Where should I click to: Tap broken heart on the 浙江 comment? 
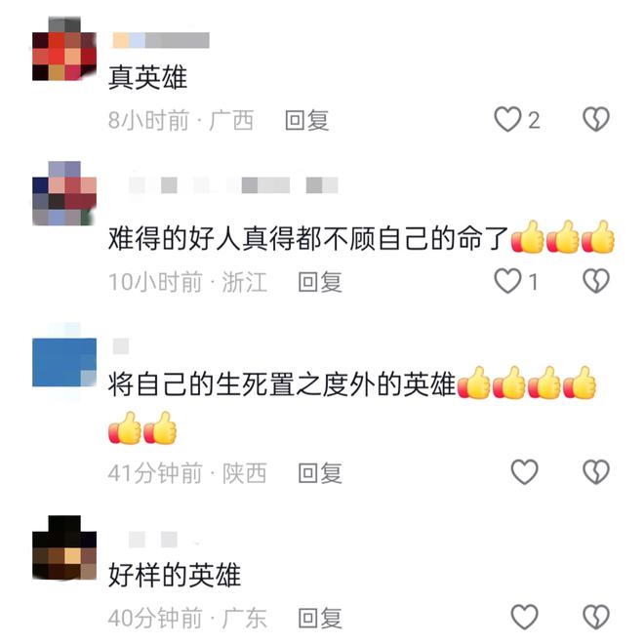[596, 281]
